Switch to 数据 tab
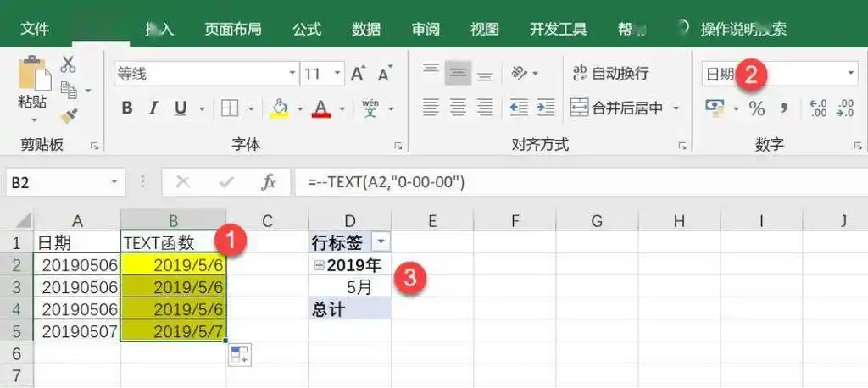Screen dimensions: 868x388 pyautogui.click(x=366, y=29)
